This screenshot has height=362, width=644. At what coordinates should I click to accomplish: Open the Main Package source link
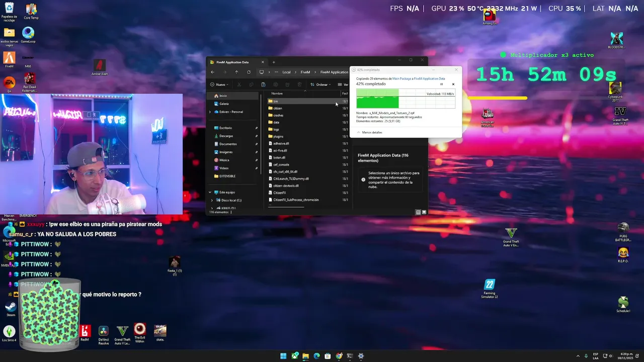[x=401, y=78]
